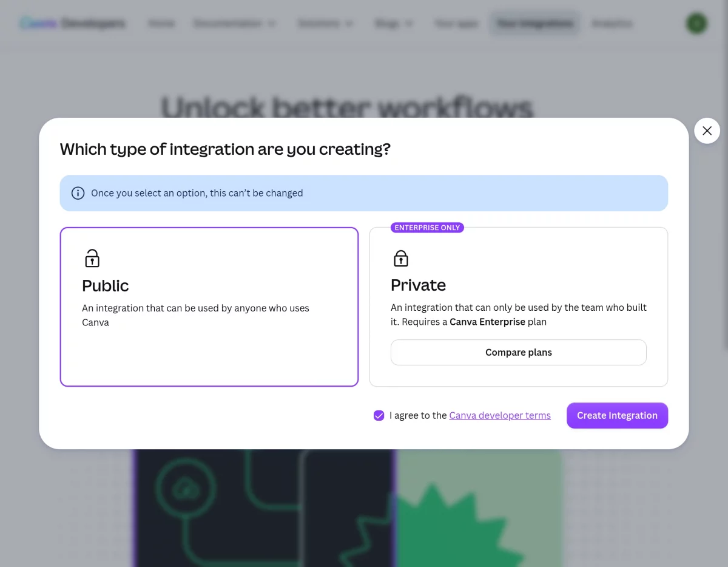Viewport: 728px width, 567px height.
Task: Open Your integrations in the navigation
Action: (534, 24)
